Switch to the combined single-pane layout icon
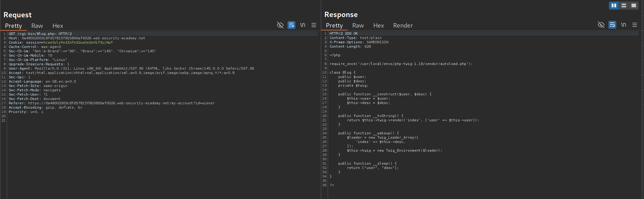 (x=634, y=6)
